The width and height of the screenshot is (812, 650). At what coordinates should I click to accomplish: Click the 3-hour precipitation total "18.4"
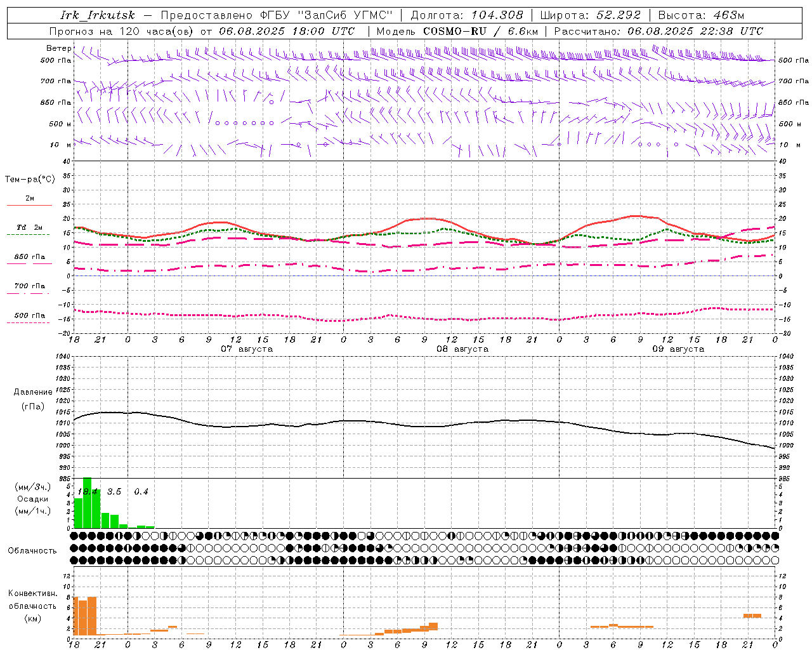click(88, 492)
